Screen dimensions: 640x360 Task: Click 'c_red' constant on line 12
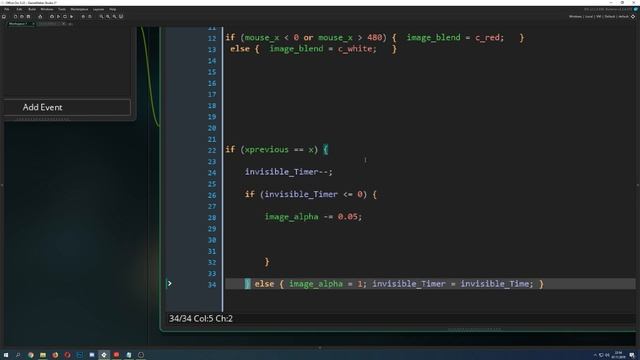pos(487,38)
